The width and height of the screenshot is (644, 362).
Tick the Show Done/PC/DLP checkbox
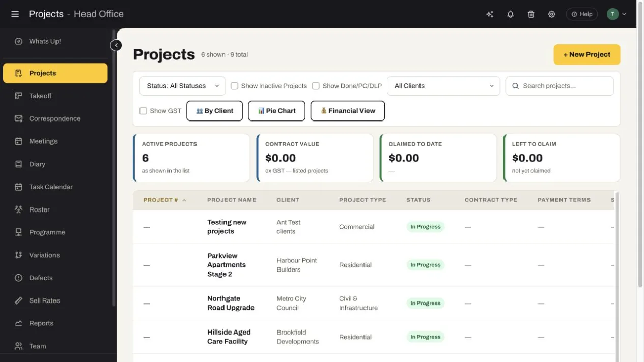tap(316, 86)
